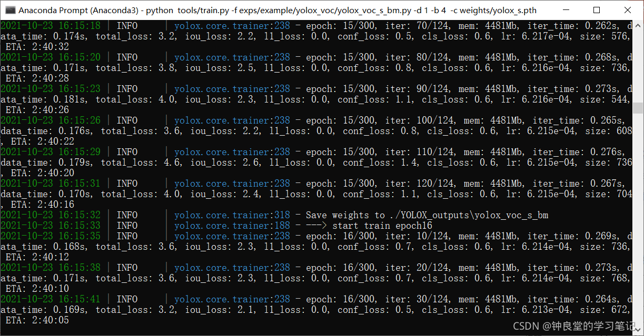
Task: Click timestamp 2021-10-23 16:15:41
Action: tap(51, 299)
